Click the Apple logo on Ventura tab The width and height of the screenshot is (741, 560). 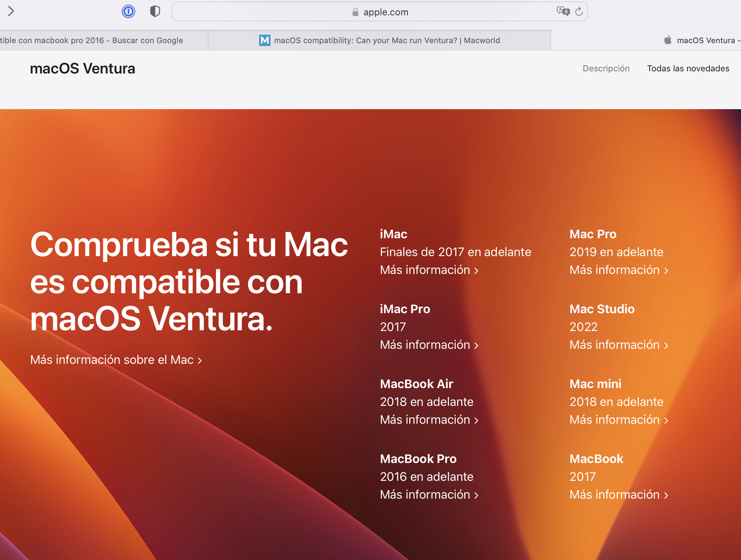pos(668,40)
